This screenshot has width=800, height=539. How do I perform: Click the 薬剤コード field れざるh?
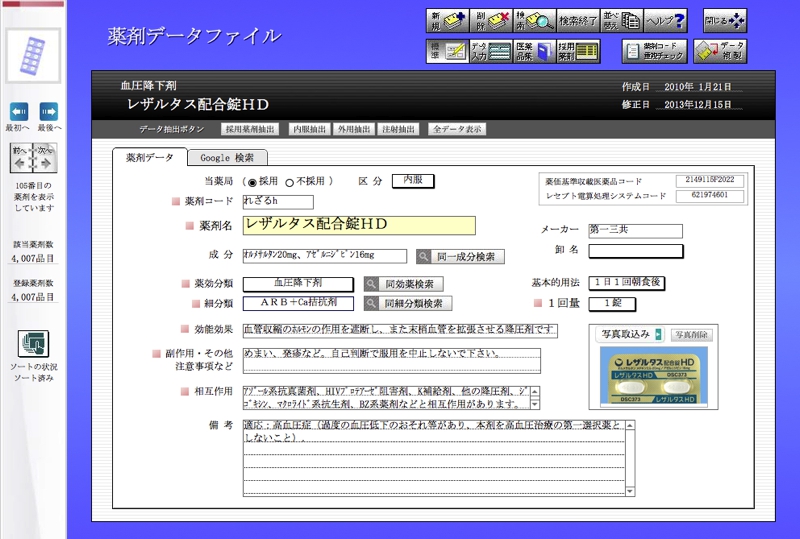click(278, 202)
